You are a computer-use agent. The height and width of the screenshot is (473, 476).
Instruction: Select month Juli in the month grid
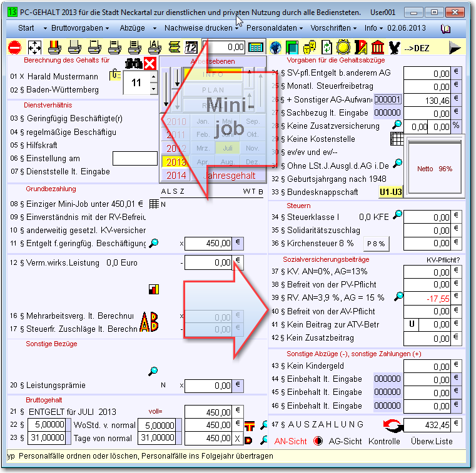pyautogui.click(x=228, y=148)
